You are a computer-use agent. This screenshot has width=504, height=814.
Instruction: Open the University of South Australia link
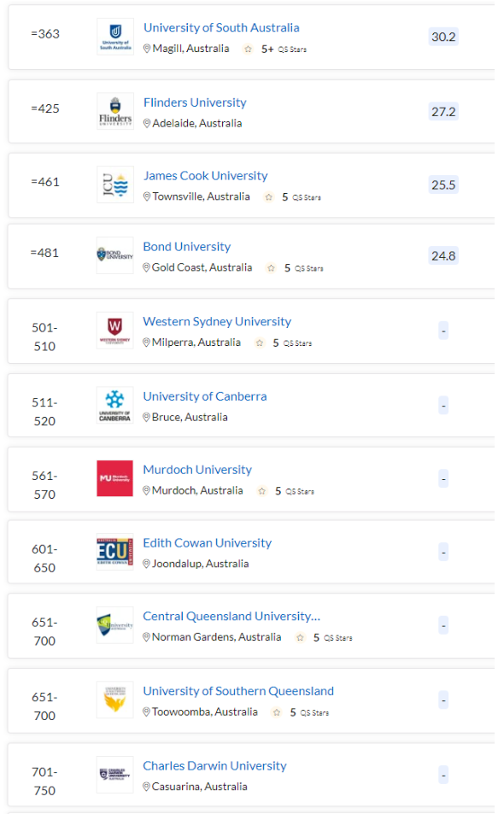(x=221, y=27)
